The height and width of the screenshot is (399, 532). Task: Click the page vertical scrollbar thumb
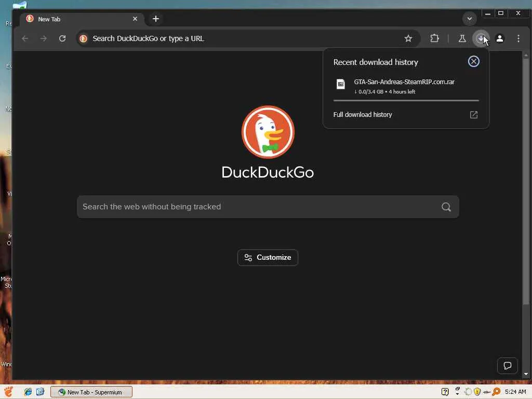tap(526, 181)
